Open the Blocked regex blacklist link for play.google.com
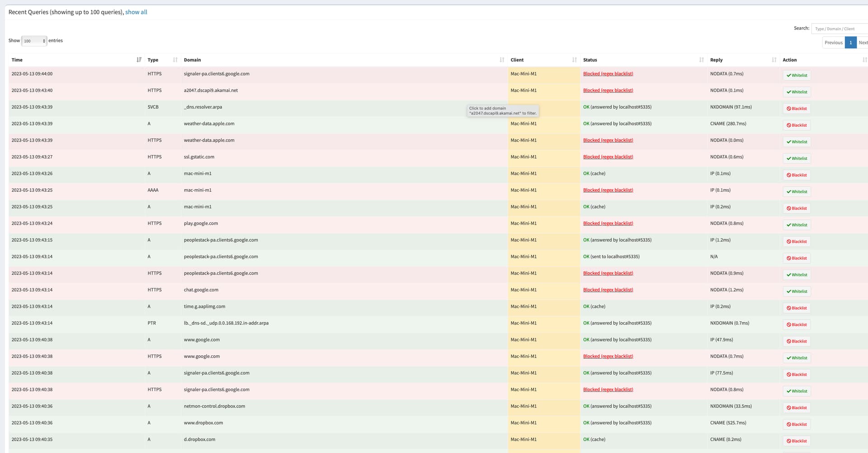This screenshot has height=453, width=868. click(608, 223)
